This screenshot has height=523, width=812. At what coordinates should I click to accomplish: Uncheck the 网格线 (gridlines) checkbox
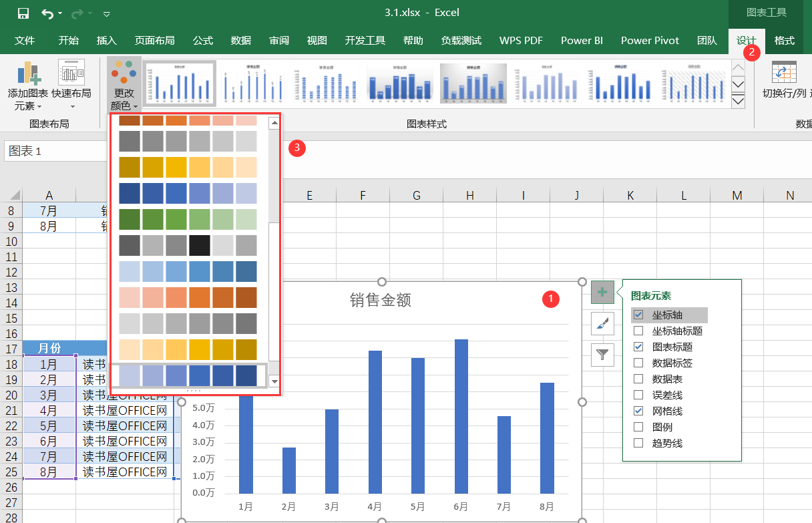[x=638, y=411]
